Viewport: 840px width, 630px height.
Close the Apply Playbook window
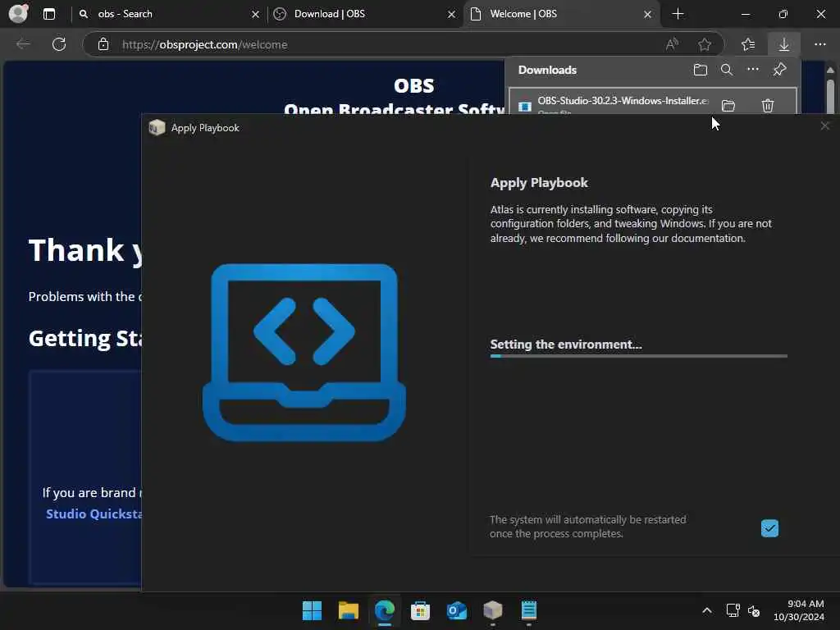(824, 126)
